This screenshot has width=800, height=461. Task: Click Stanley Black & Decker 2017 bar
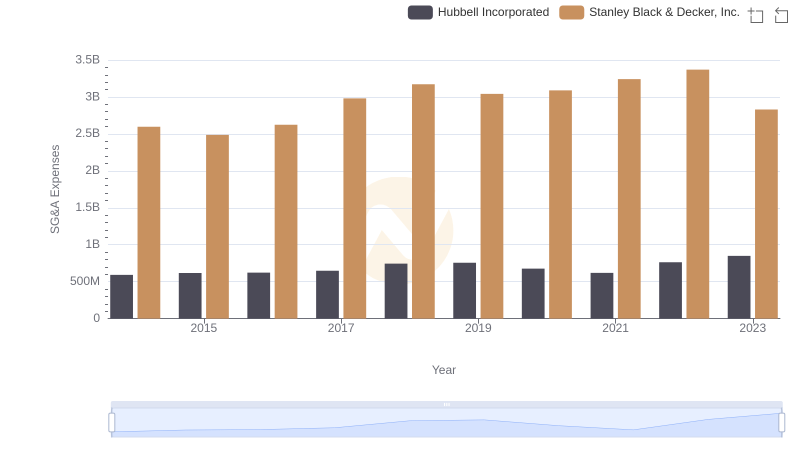pos(355,208)
